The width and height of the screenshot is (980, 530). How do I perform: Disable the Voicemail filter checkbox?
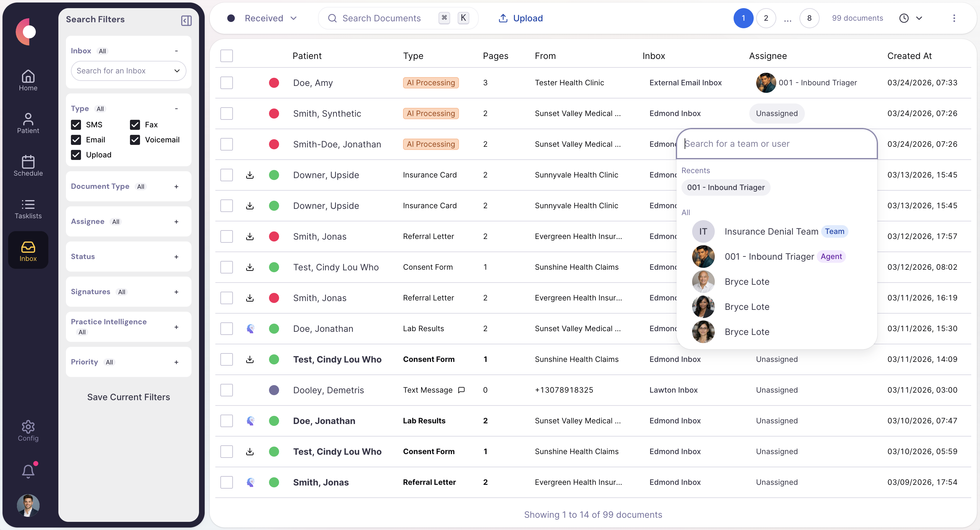click(135, 140)
